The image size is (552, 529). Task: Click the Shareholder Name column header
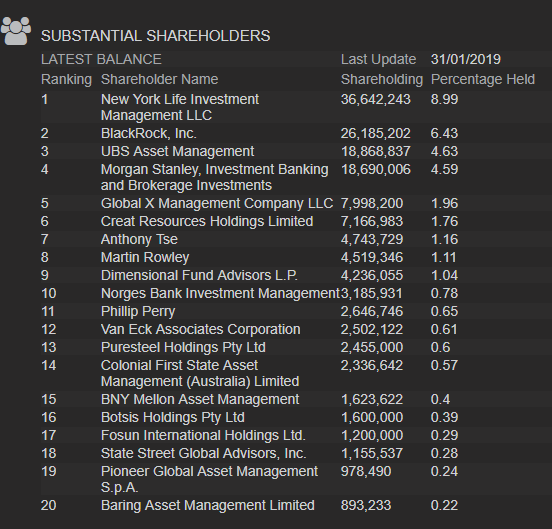coord(159,79)
